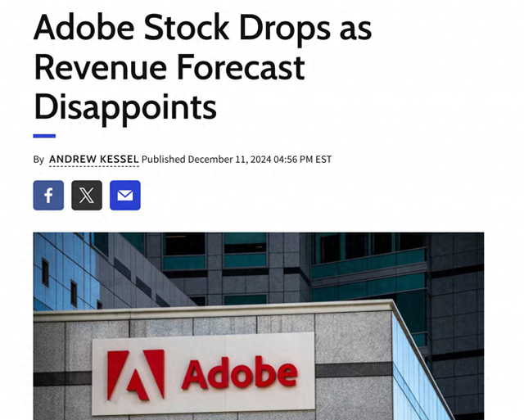Share the article on X

tap(87, 196)
